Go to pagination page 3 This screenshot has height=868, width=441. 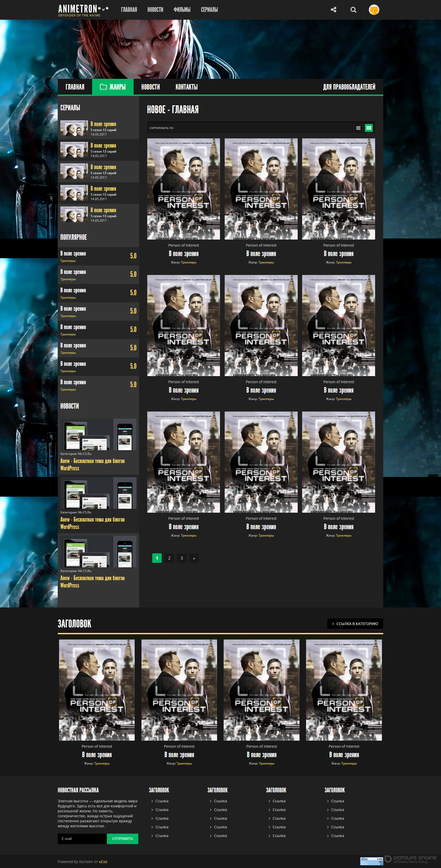click(x=182, y=558)
